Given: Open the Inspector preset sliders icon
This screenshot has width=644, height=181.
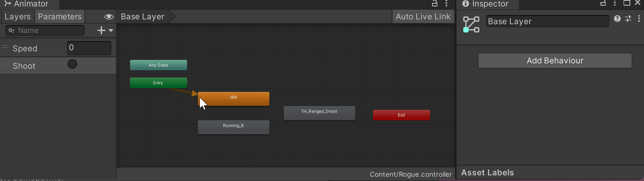Looking at the screenshot, I should click(x=628, y=19).
